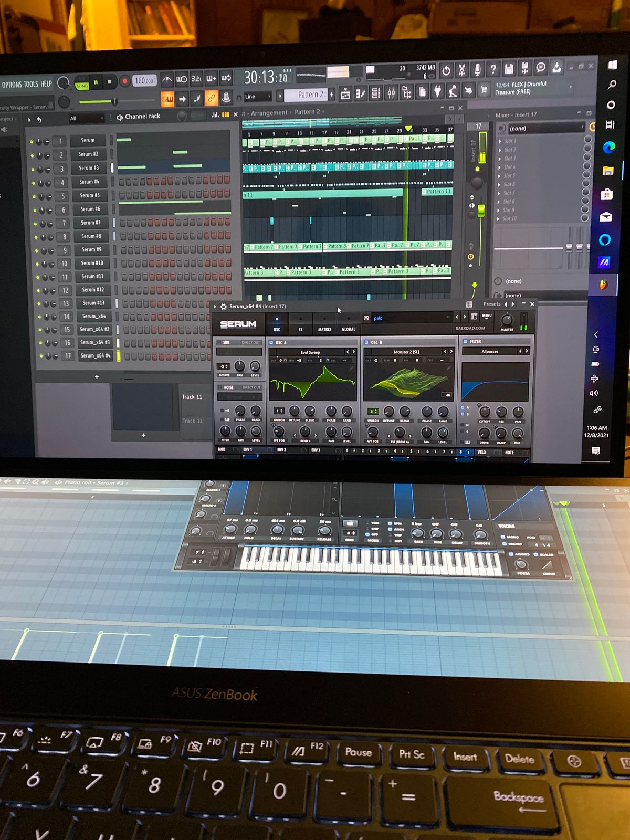
Task: Click the record button in transport bar
Action: [125, 81]
